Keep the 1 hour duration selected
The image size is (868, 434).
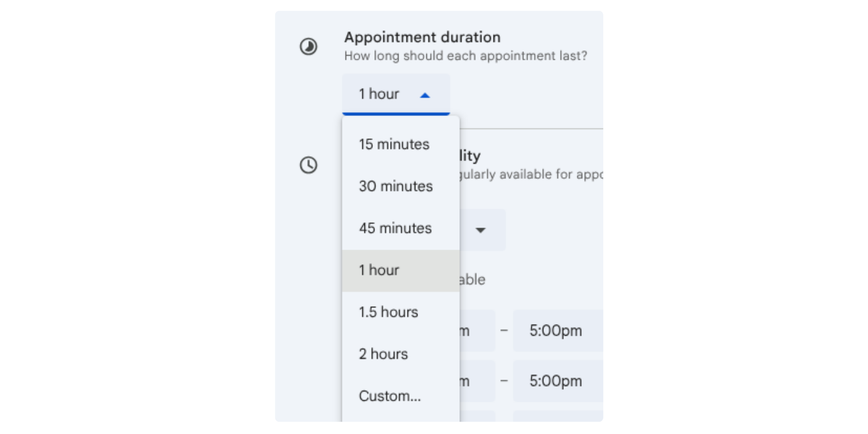click(x=379, y=270)
